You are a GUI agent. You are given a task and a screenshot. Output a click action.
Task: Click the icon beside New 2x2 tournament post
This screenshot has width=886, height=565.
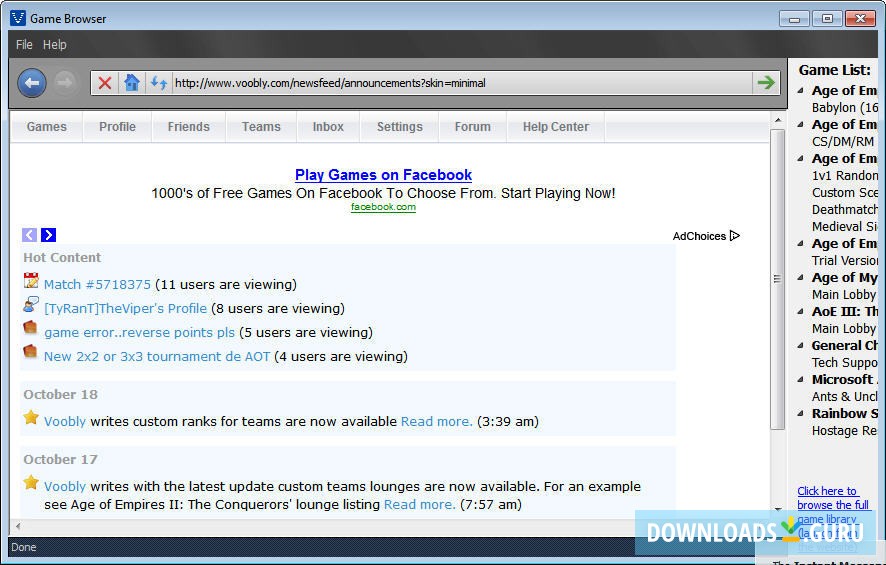click(x=31, y=351)
